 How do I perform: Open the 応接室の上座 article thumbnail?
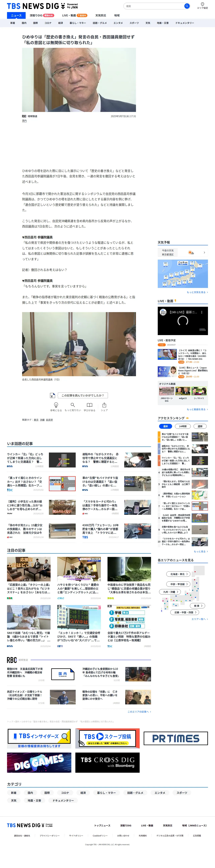[29, 569]
